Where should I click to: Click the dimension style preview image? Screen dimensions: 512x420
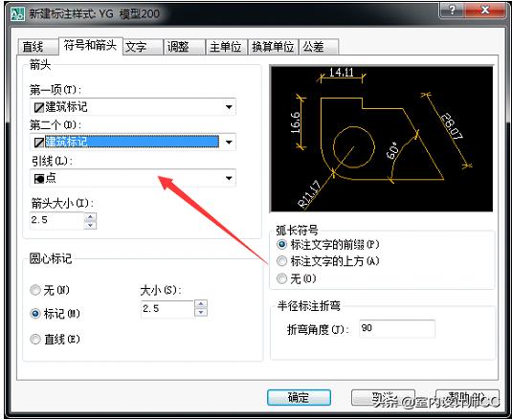[382, 139]
